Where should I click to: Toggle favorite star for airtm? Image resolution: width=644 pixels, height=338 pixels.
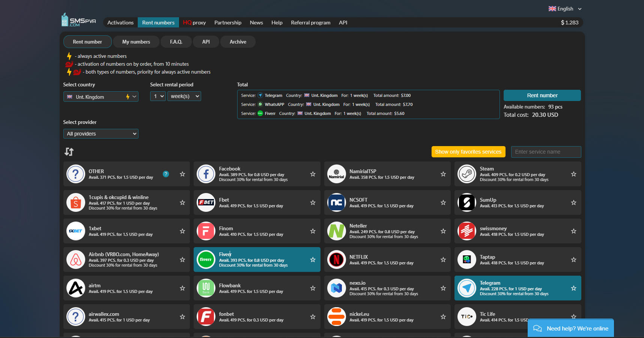tap(182, 288)
